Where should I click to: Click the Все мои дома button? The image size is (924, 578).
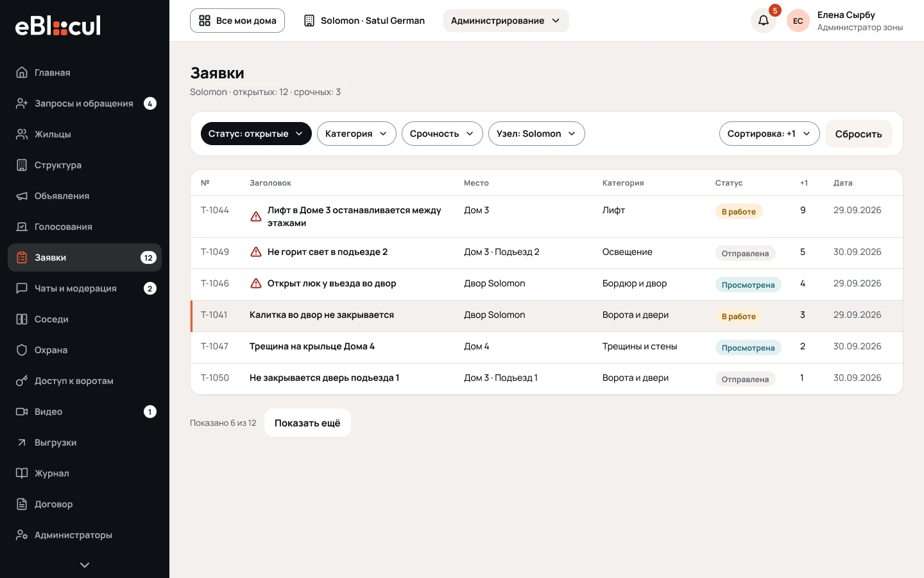[237, 21]
